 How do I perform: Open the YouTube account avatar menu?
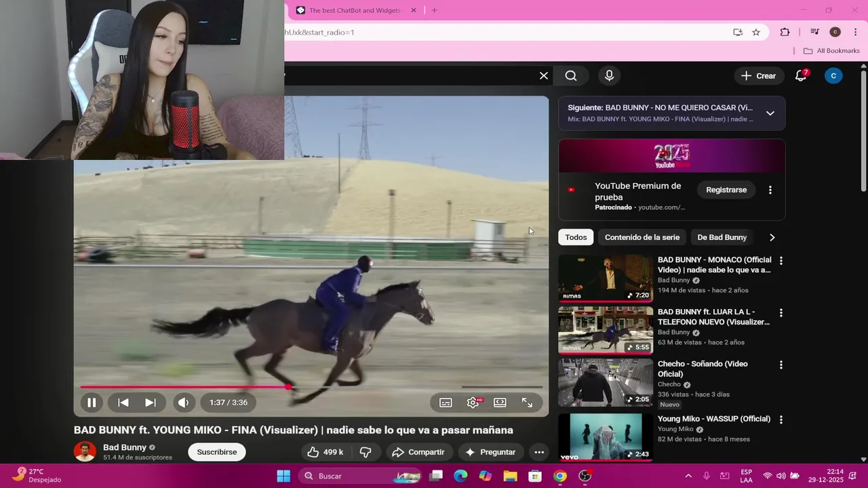coord(833,76)
